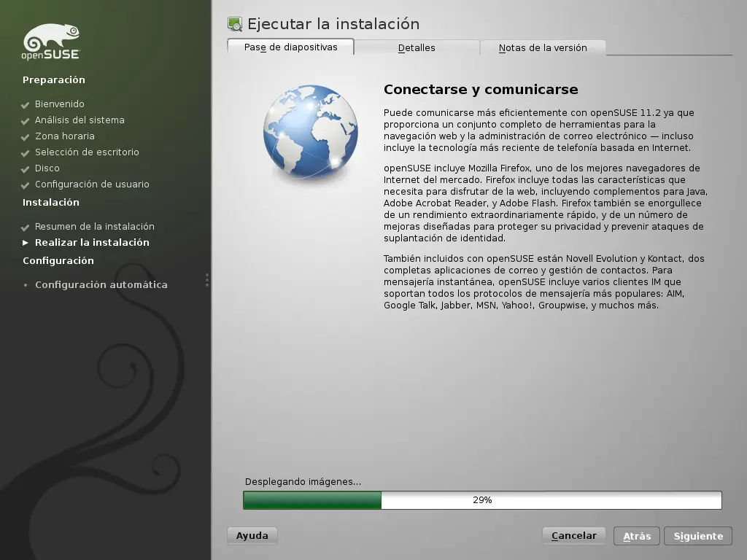Select the Configuración de usuario step label
This screenshot has width=747, height=560.
(92, 184)
